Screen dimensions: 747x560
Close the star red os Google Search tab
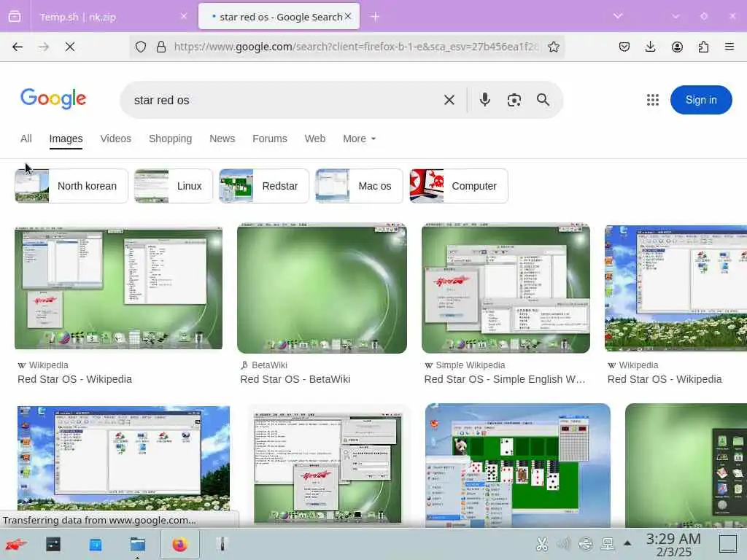348,16
